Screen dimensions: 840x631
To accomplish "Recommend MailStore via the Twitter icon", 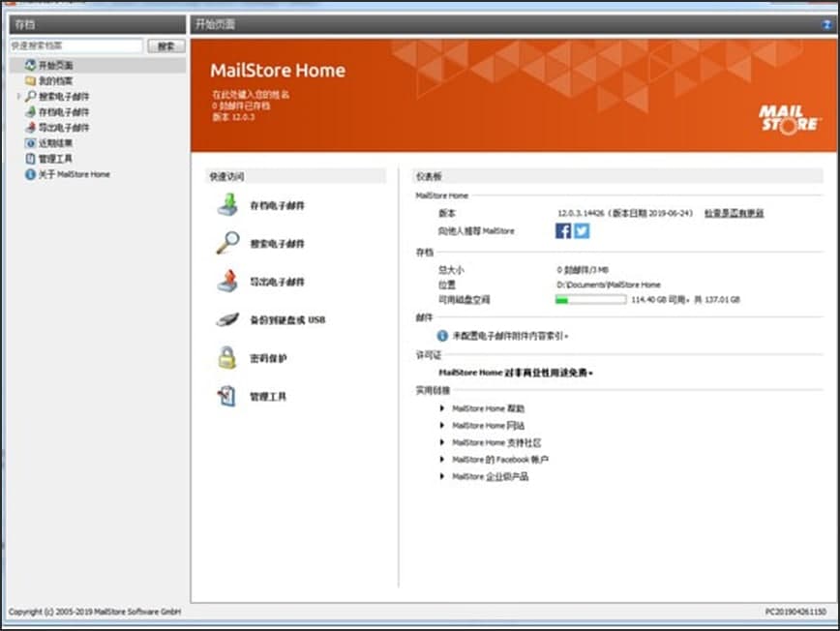I will coord(582,230).
